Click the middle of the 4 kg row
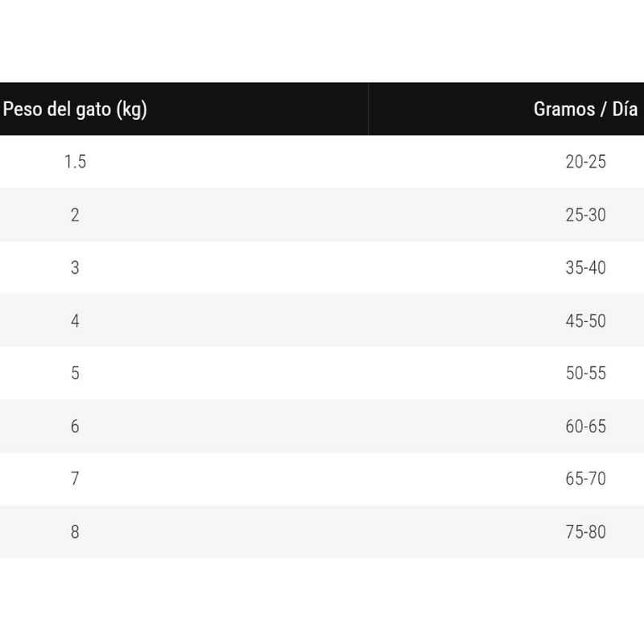The height and width of the screenshot is (644, 644). tap(322, 320)
